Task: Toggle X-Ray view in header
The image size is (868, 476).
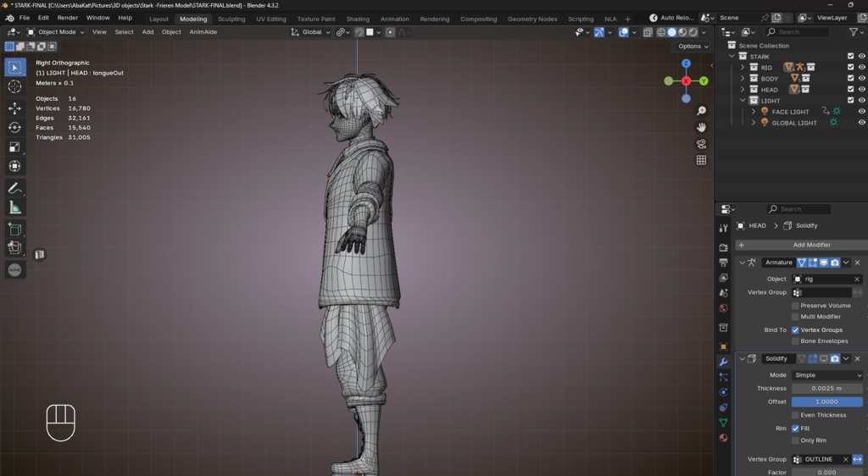Action: tap(648, 32)
